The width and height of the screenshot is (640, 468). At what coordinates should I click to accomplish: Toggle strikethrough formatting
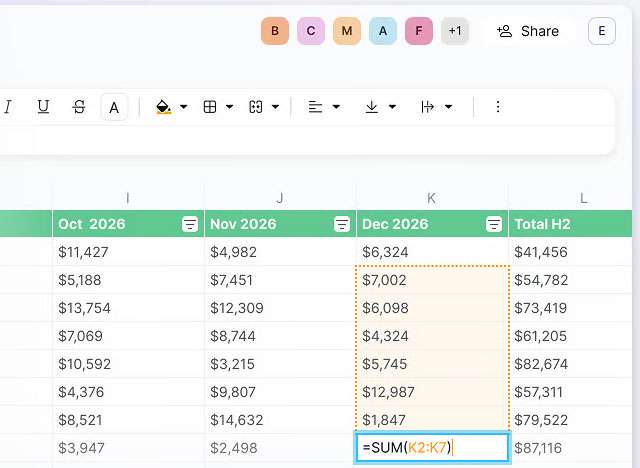coord(79,107)
